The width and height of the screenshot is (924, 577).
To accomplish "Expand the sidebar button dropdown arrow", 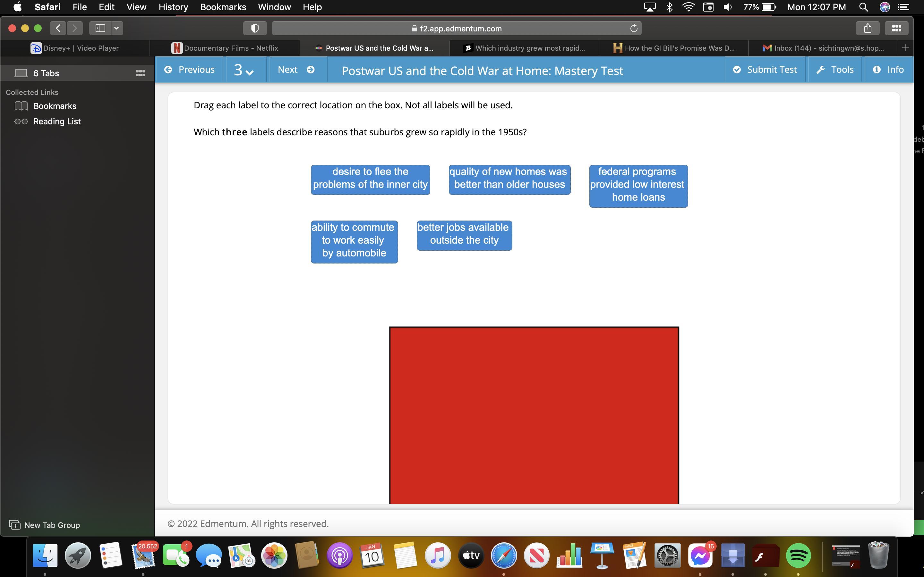I will [x=116, y=28].
